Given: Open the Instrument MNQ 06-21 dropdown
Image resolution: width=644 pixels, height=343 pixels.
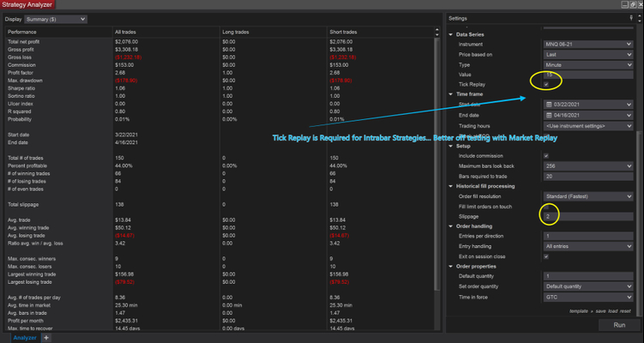Looking at the screenshot, I should pos(587,44).
